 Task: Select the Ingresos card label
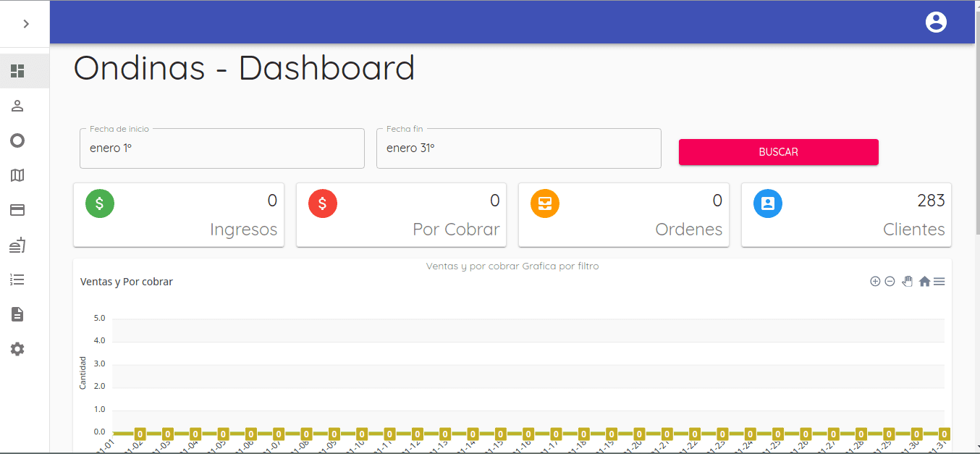[x=243, y=230]
